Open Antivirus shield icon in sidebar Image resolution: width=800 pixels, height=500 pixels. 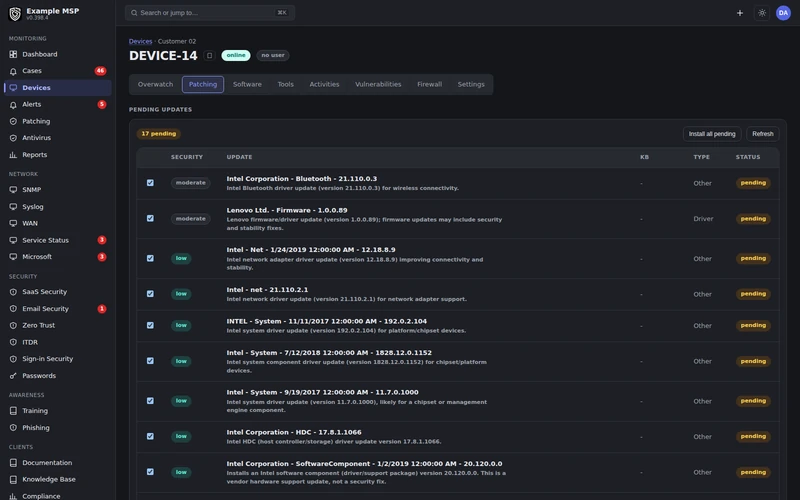[13, 138]
